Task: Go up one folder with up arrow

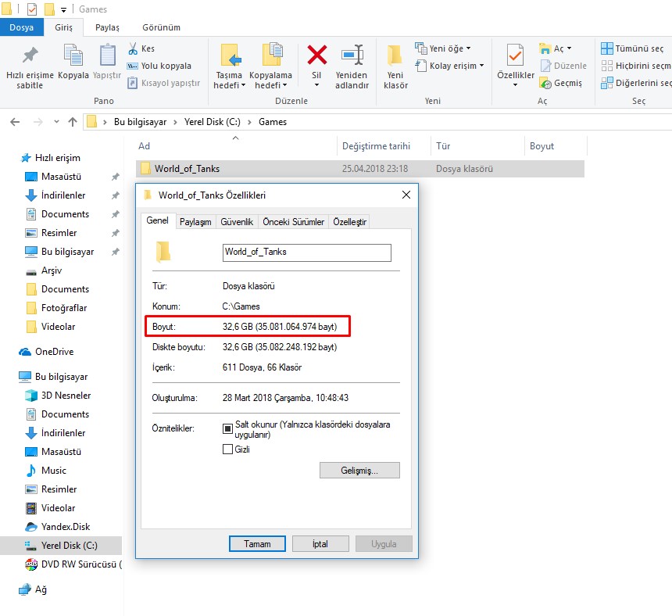Action: pyautogui.click(x=73, y=122)
